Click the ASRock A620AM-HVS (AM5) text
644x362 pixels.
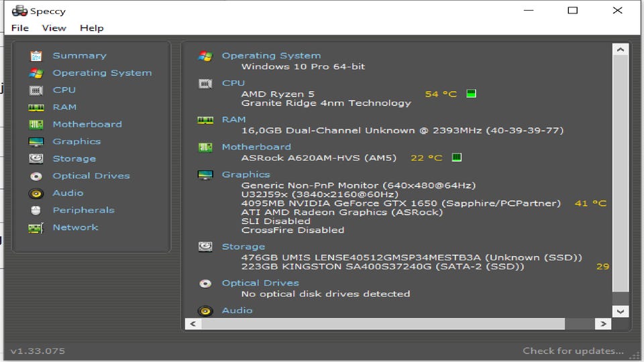coord(319,158)
